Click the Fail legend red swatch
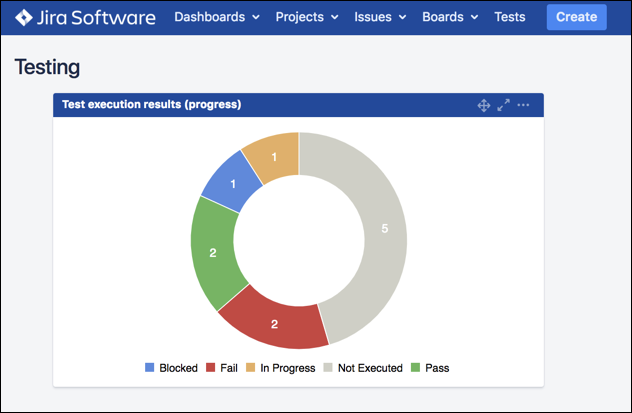632x413 pixels. 210,368
